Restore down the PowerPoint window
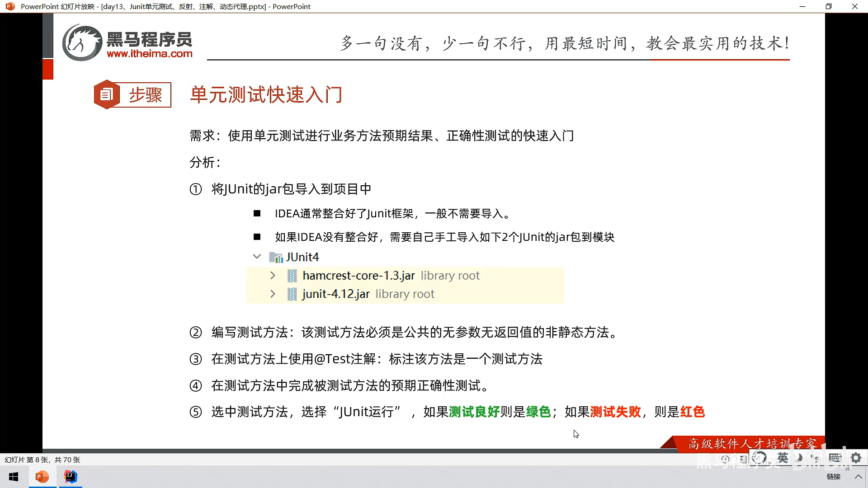 coord(828,6)
